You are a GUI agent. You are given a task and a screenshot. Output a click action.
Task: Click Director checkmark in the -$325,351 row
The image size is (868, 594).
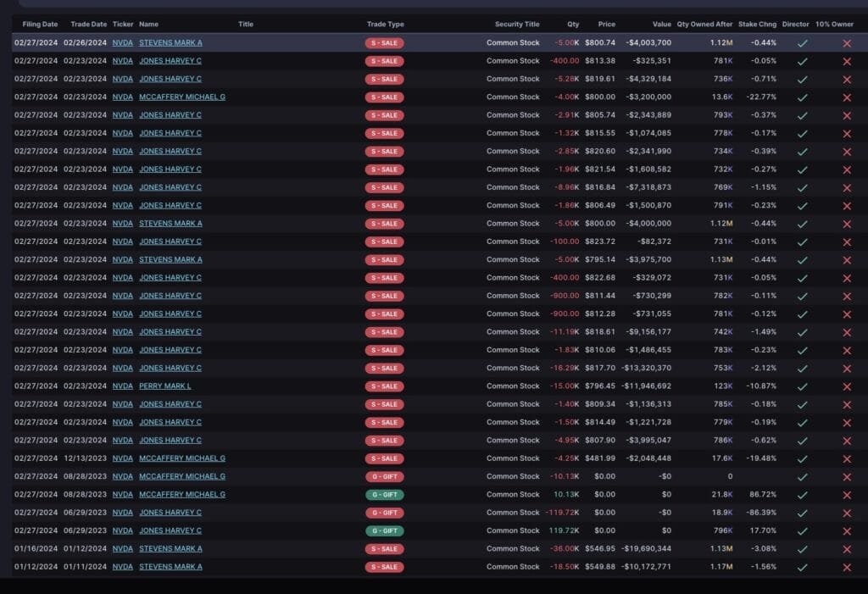(802, 62)
